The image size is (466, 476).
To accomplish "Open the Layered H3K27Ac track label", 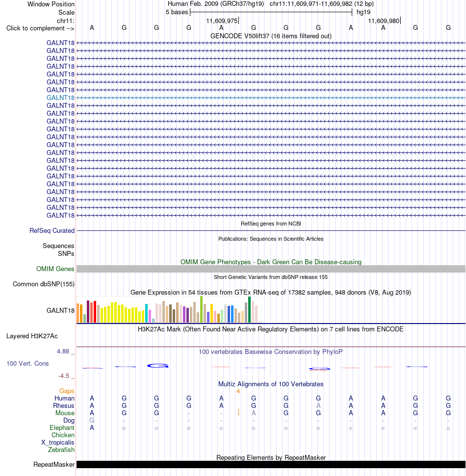I will tap(32, 336).
